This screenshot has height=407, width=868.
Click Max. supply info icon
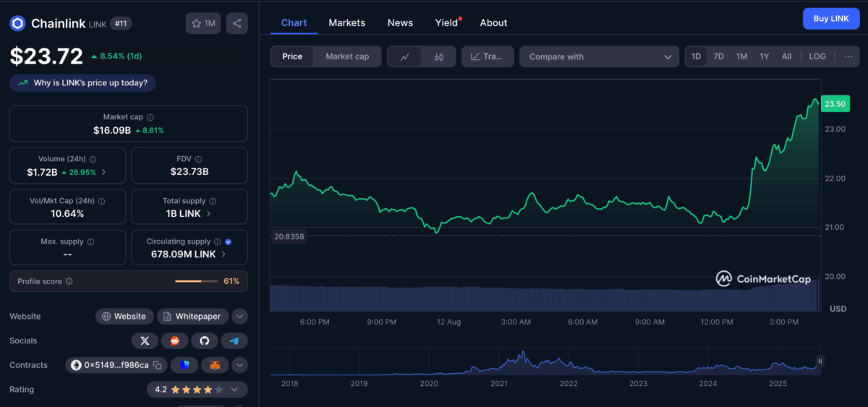coord(90,242)
